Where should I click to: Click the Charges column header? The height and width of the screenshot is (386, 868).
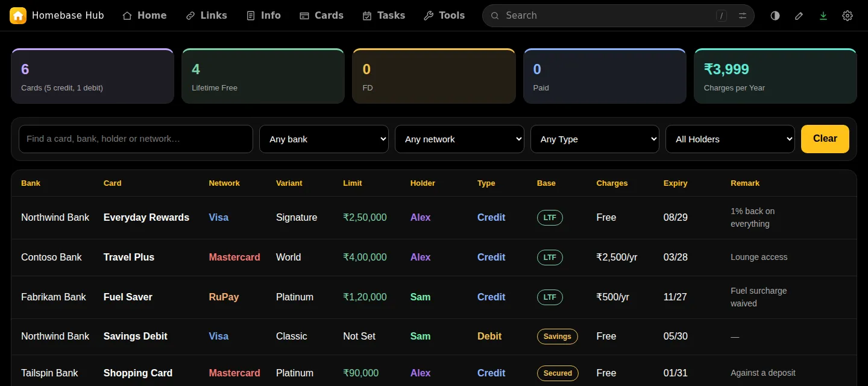[612, 183]
